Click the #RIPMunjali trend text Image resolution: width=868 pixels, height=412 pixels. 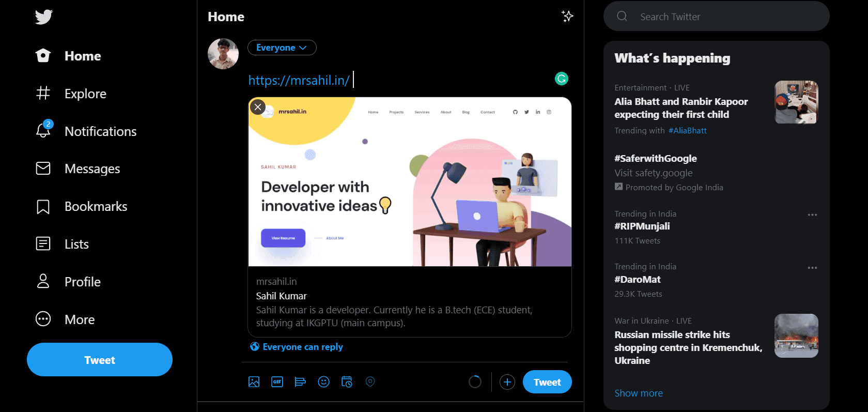point(642,226)
